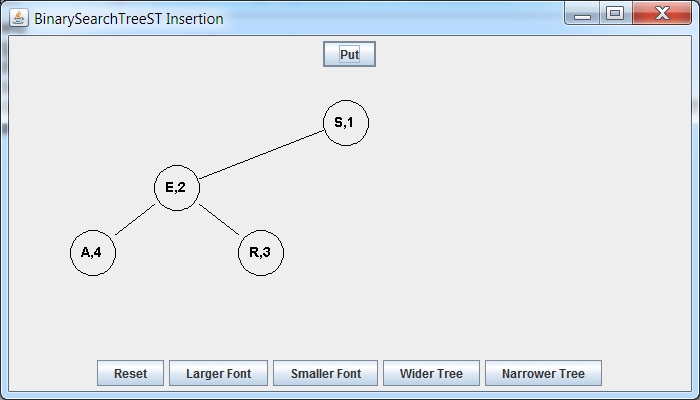This screenshot has height=400, width=700.
Task: Click the BinarySearchTreeST Insertion title text
Action: pyautogui.click(x=129, y=19)
